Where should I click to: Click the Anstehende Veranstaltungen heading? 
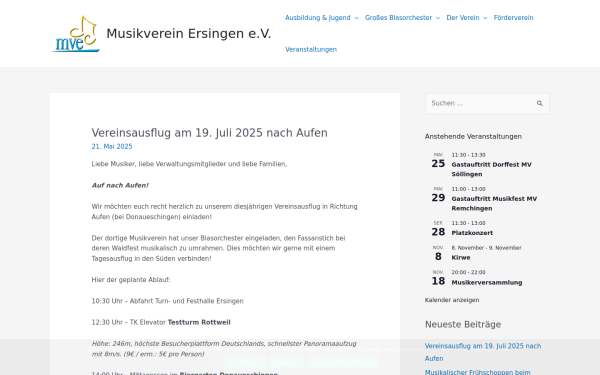[473, 137]
